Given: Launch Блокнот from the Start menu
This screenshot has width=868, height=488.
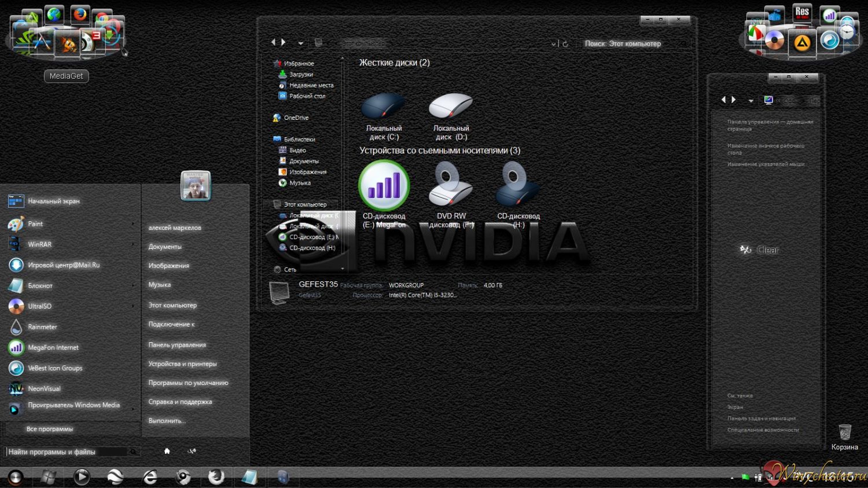Looking at the screenshot, I should tap(69, 286).
